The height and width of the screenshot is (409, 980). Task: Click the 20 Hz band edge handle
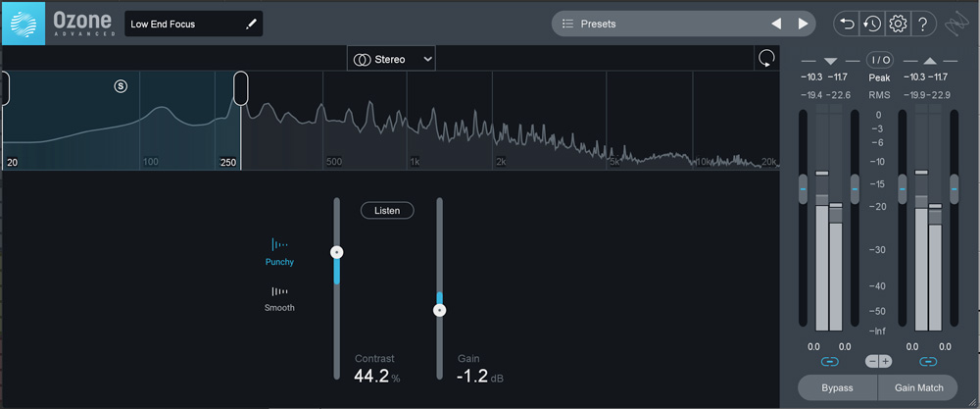[4, 88]
